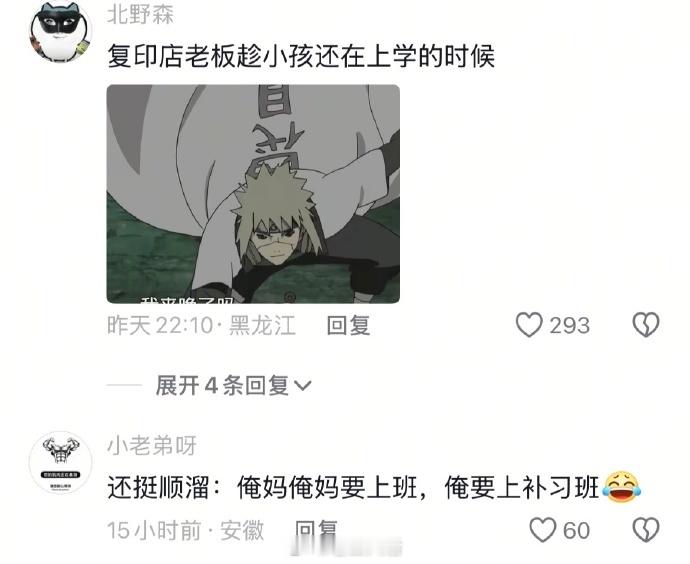690x564 pixels.
Task: Reply to 北野森's comment via 回复
Action: (x=348, y=325)
